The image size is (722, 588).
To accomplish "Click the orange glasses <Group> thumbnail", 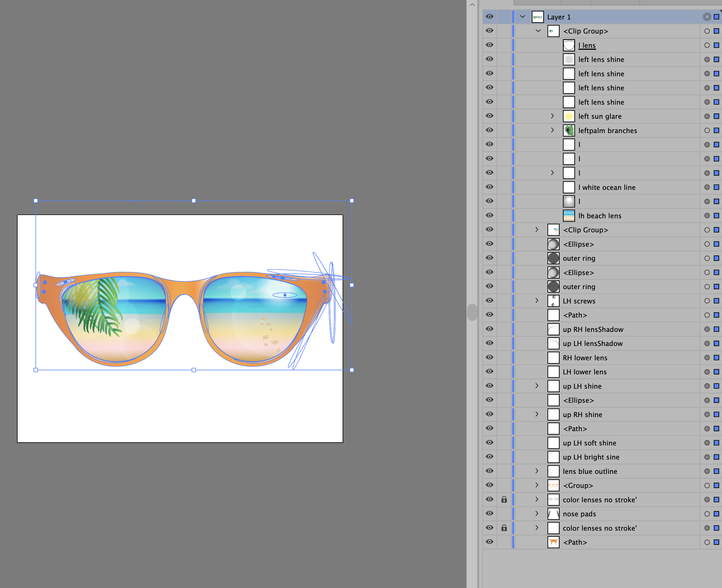I will coord(553,485).
